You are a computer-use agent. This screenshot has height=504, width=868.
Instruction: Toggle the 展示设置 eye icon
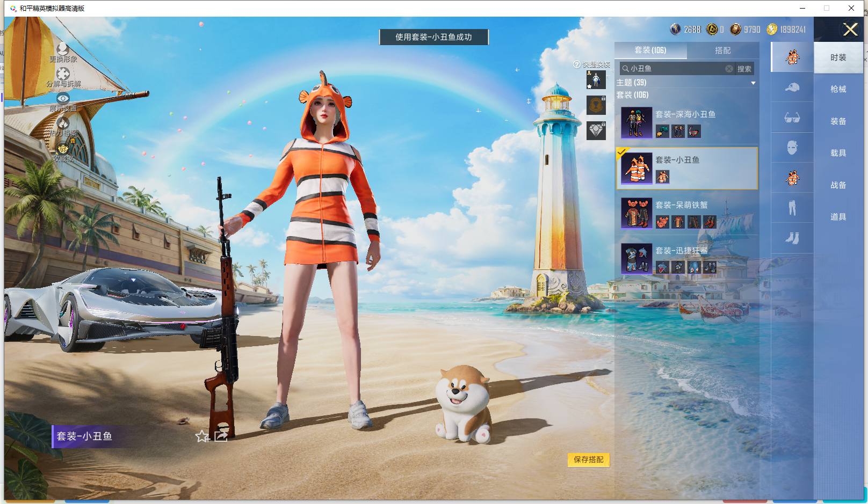pos(63,98)
